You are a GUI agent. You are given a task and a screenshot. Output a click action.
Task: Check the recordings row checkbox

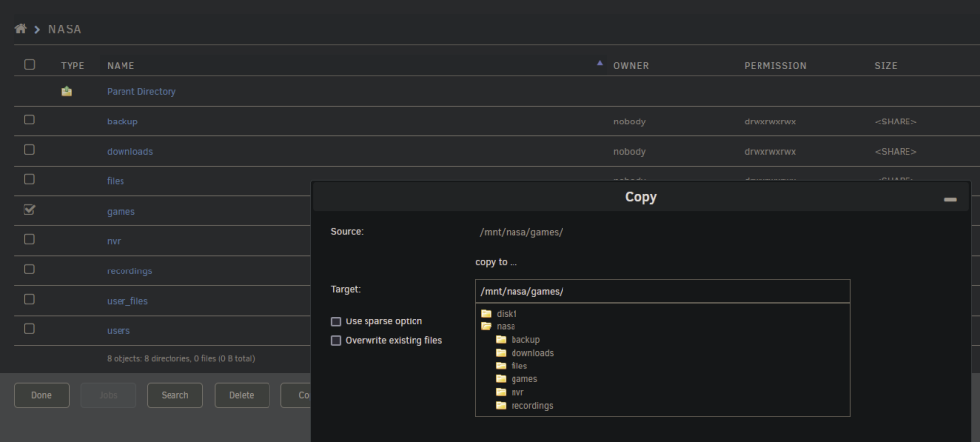click(x=29, y=269)
